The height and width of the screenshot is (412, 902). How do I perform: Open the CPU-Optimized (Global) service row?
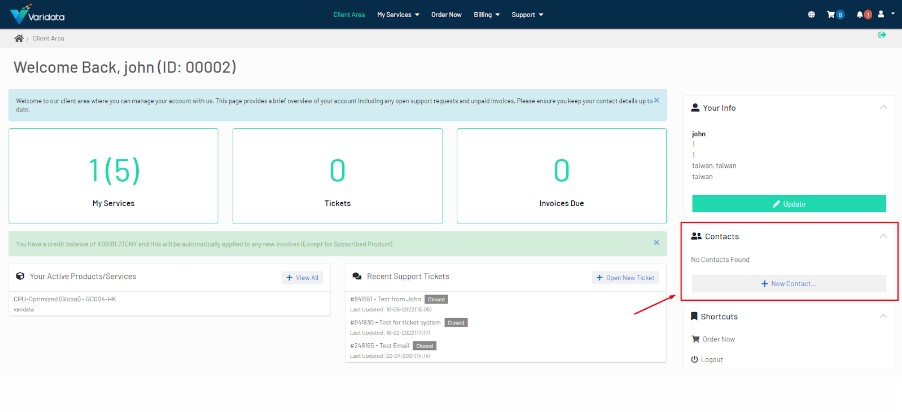(x=170, y=304)
